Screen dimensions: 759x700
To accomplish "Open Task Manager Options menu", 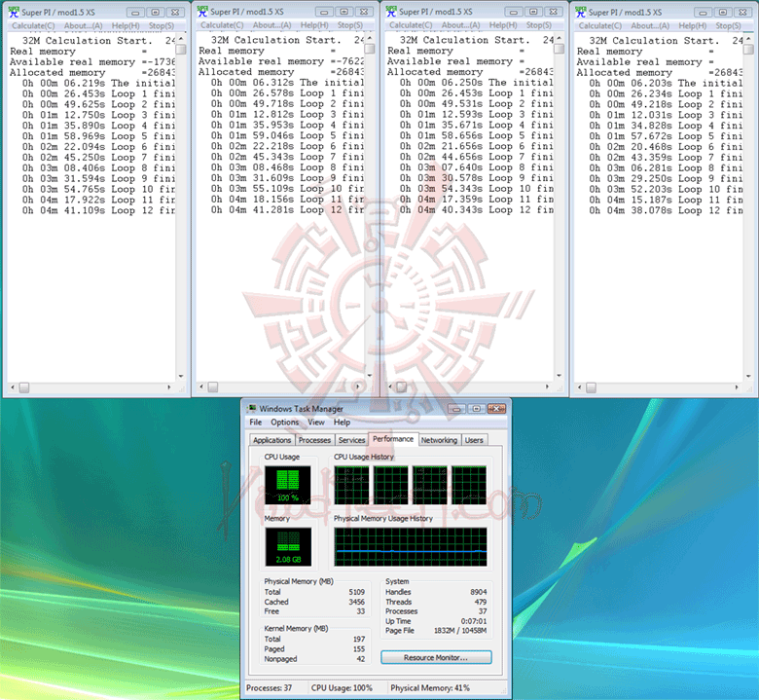I will pos(284,423).
